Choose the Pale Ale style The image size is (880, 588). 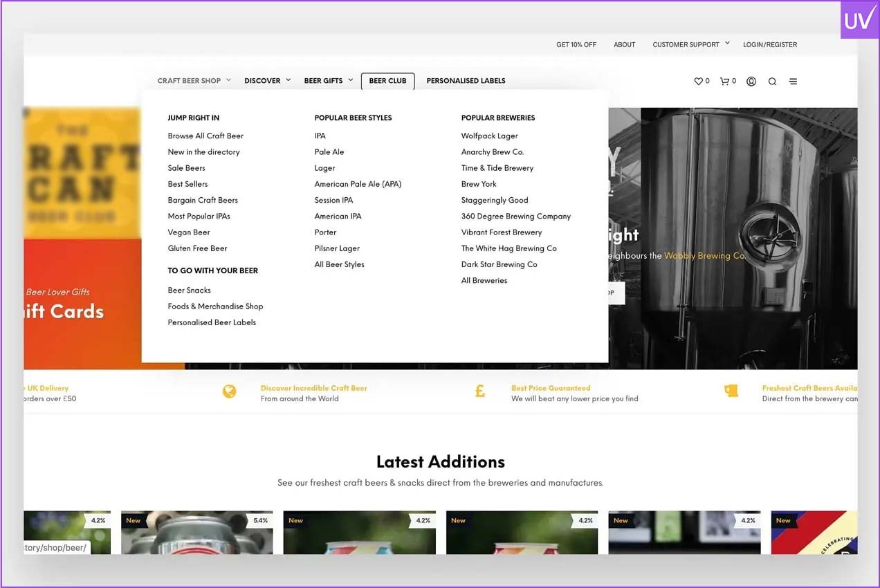click(x=329, y=151)
